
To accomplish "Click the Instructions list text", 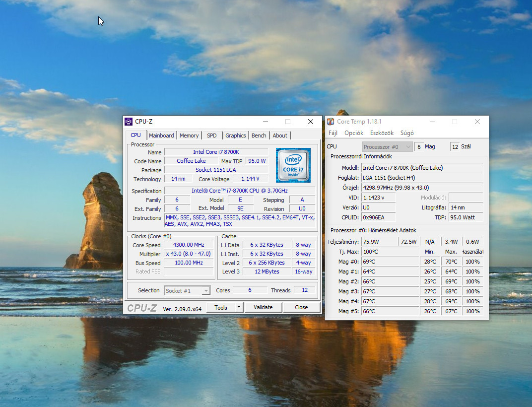I will [240, 221].
